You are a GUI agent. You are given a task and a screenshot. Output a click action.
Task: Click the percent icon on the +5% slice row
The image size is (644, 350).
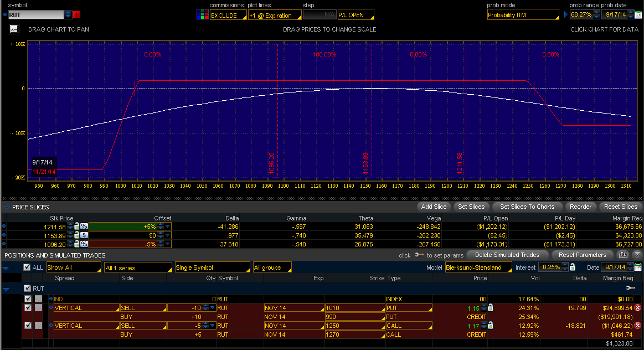(84, 226)
